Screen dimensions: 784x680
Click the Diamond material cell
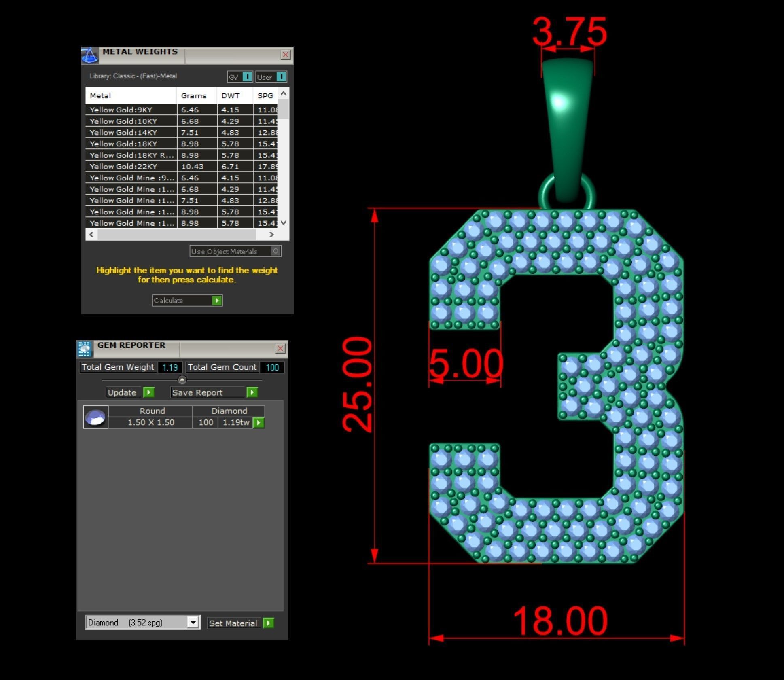(229, 411)
